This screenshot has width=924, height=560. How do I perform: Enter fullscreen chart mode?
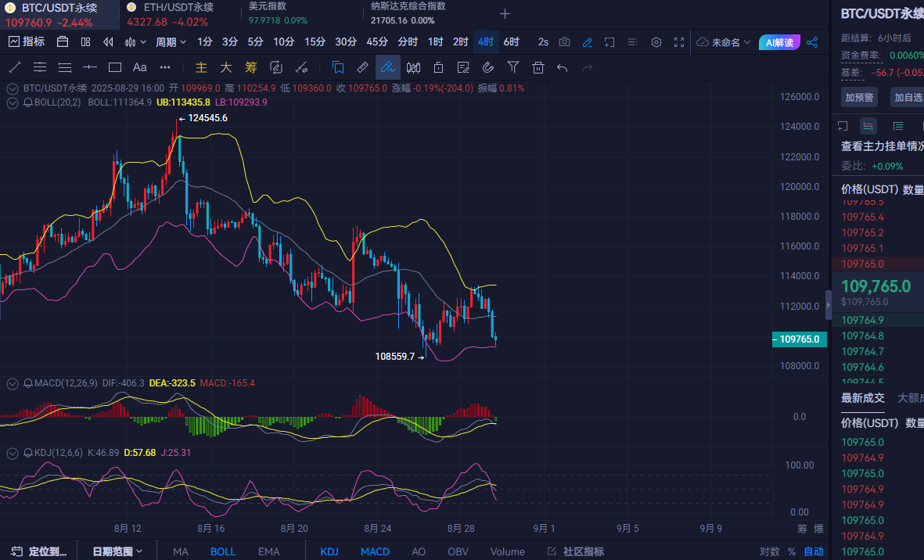tap(679, 41)
